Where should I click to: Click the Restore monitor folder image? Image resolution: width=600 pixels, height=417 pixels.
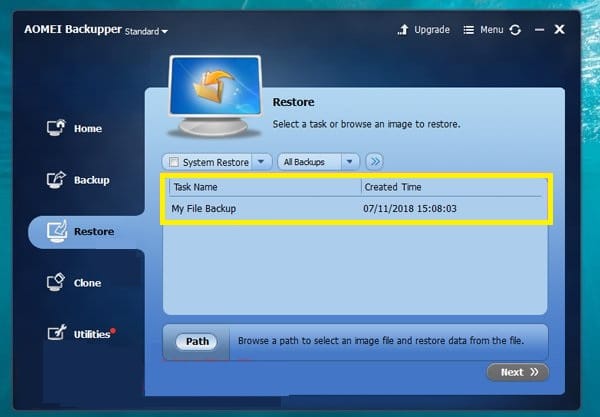tap(215, 97)
